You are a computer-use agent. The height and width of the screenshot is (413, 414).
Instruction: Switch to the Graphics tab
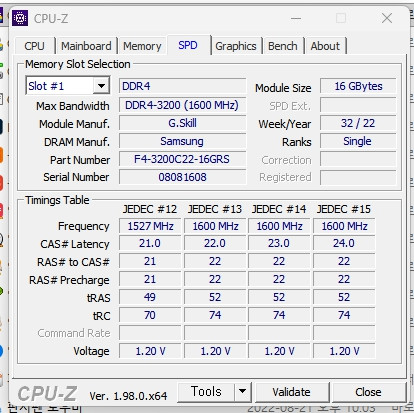[236, 46]
